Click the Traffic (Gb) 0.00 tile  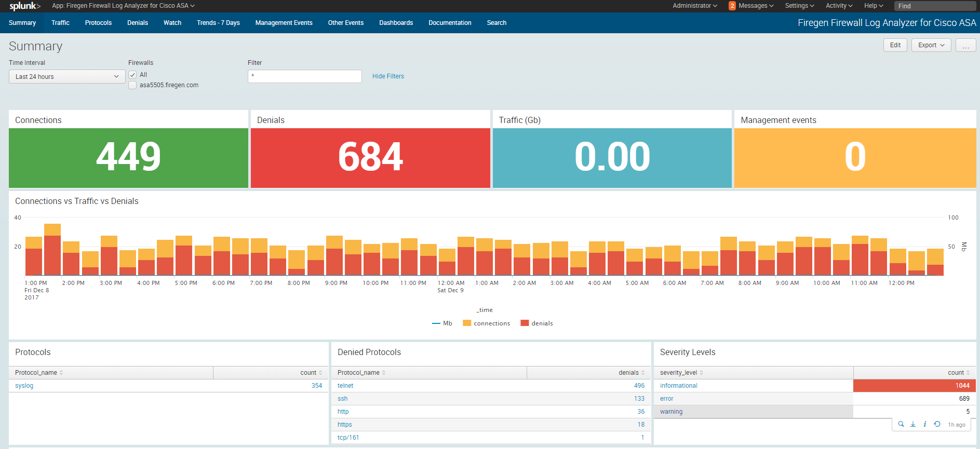click(612, 158)
